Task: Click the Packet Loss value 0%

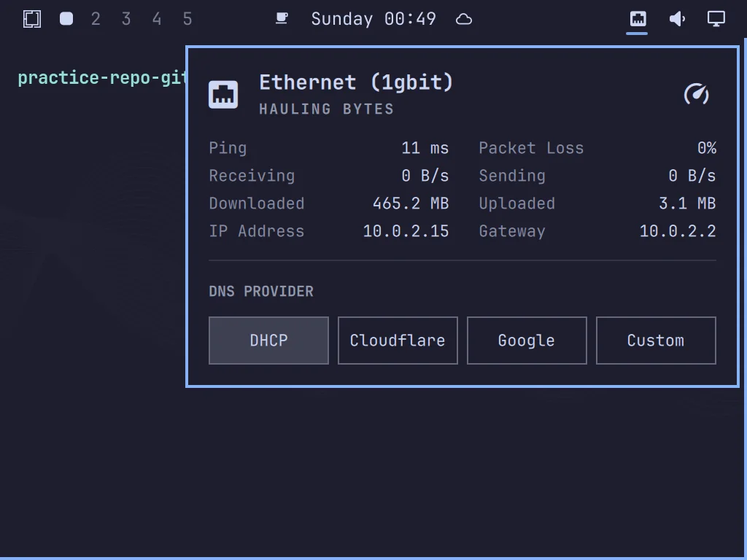Action: pyautogui.click(x=706, y=148)
